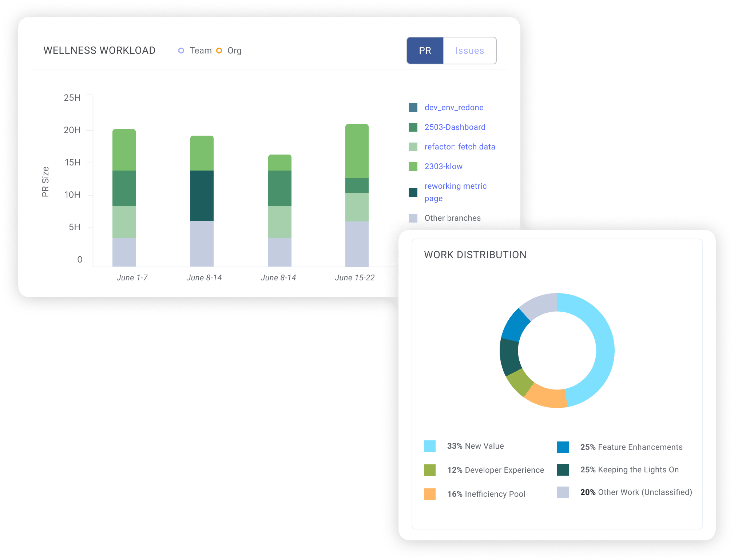Click the 20H axis label
Screen dimensions: 734x560
click(72, 130)
